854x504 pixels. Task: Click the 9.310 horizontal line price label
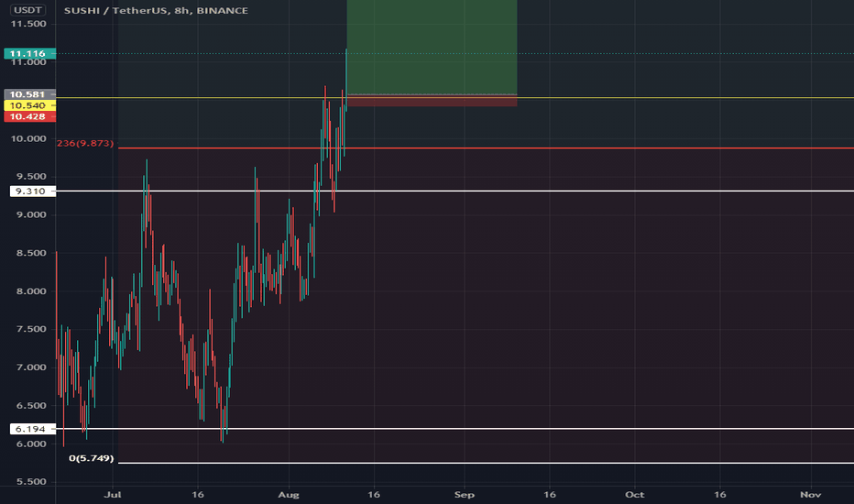click(32, 192)
